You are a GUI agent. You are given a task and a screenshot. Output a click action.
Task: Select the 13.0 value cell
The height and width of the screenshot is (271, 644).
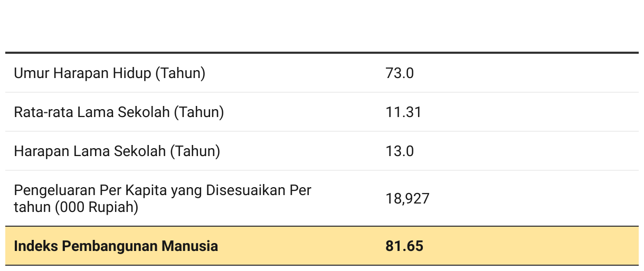pyautogui.click(x=400, y=151)
